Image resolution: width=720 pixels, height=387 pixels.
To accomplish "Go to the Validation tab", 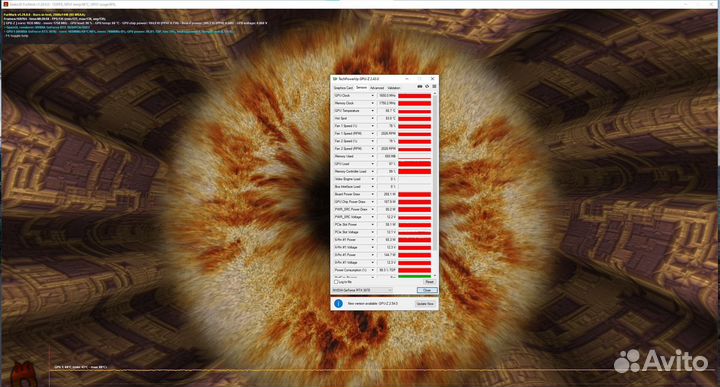I will (x=394, y=88).
